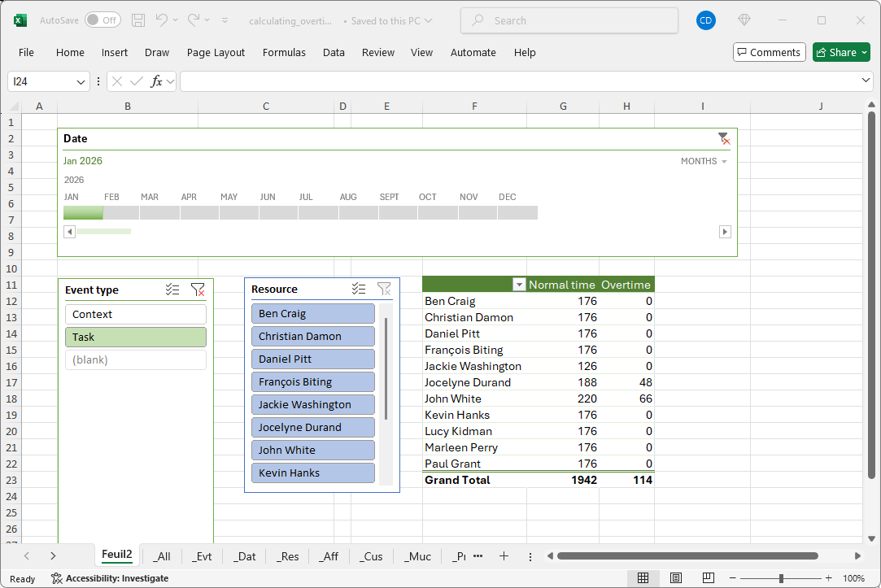Click the Insert Function fx icon
Image resolution: width=881 pixels, height=588 pixels.
157,81
